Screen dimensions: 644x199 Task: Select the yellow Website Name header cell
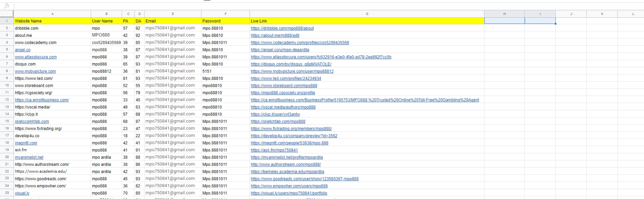(x=52, y=21)
